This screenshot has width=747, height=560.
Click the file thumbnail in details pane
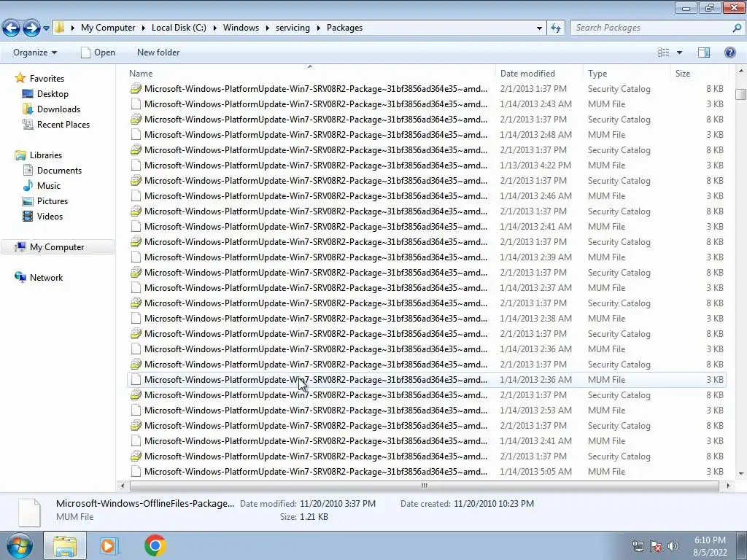(29, 512)
